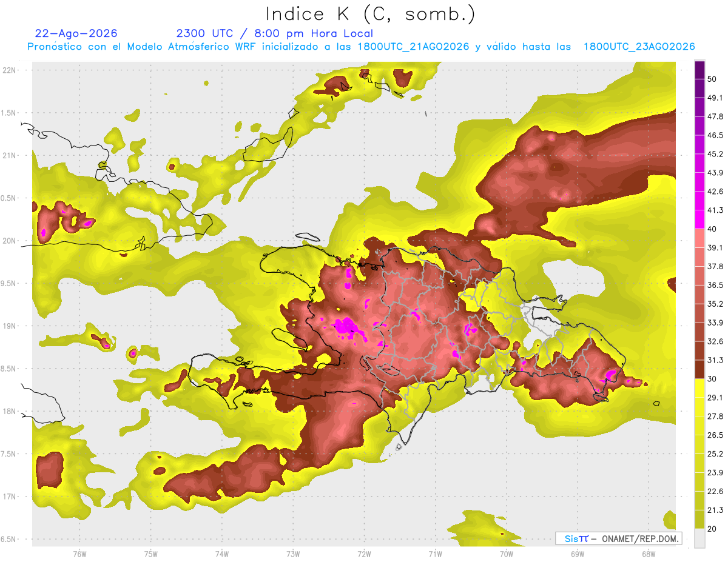Click the '37.8' colorbar label
728x562 pixels.
tap(715, 266)
